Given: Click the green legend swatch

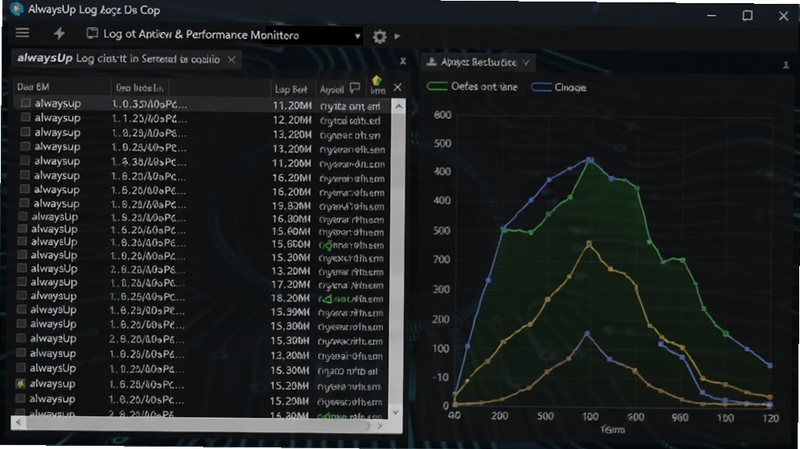Looking at the screenshot, I should (x=437, y=86).
